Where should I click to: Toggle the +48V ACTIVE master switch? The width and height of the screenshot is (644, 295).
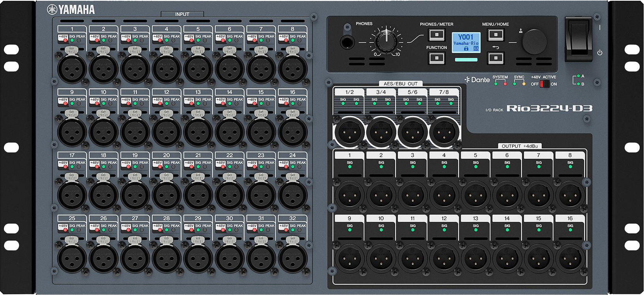click(544, 84)
